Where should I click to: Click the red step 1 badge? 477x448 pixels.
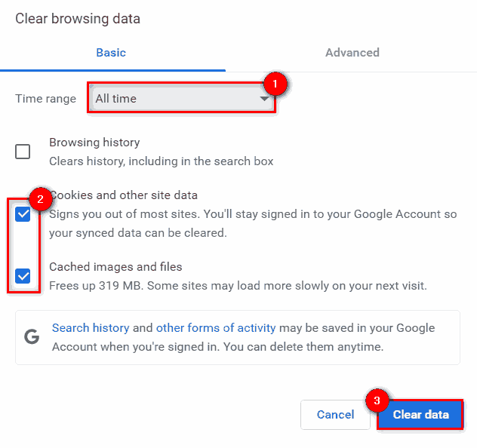click(275, 84)
